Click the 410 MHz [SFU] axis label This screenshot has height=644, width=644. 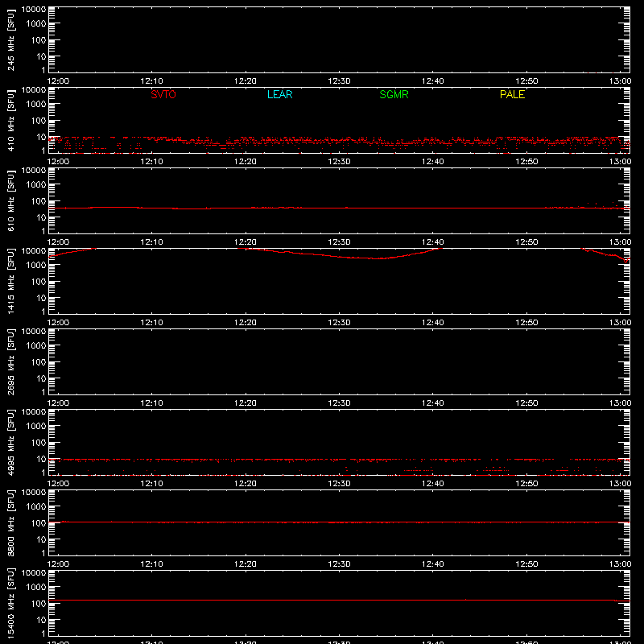coord(10,120)
